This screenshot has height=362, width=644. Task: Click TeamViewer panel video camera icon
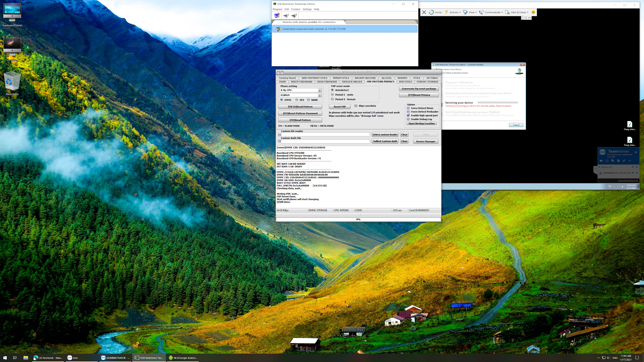click(601, 161)
